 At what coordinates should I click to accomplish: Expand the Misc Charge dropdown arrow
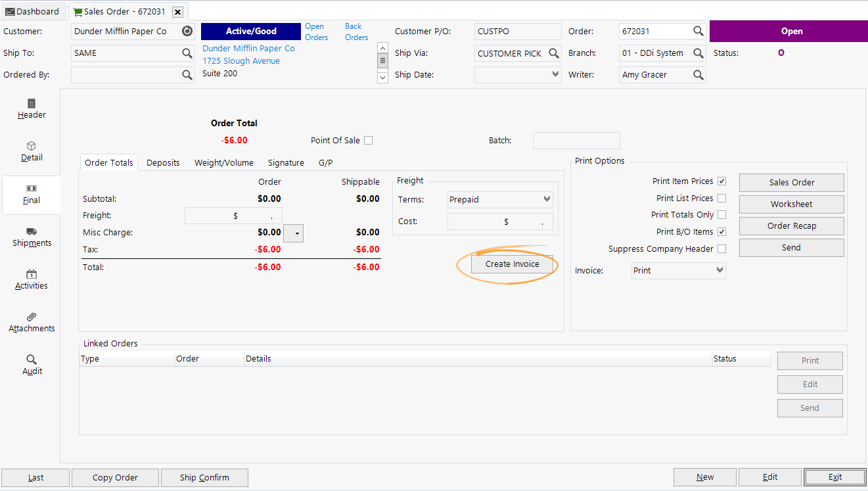click(293, 233)
